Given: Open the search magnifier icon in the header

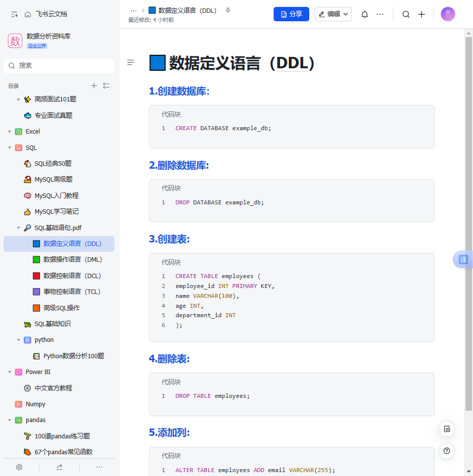Looking at the screenshot, I should point(406,14).
